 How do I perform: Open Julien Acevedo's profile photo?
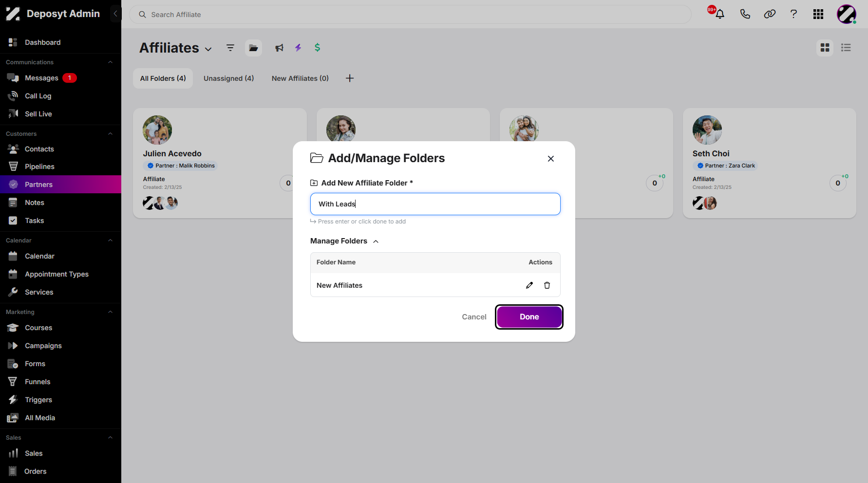[x=157, y=130]
